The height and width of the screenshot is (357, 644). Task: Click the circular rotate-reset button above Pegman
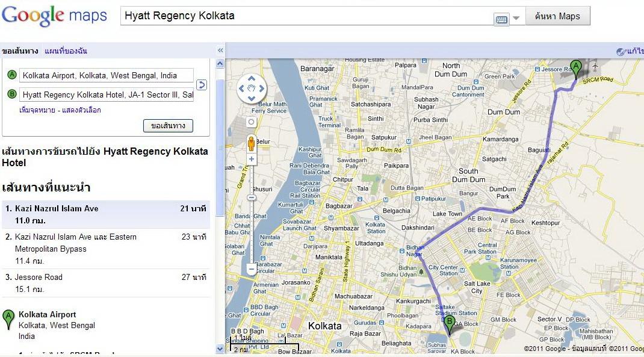coord(252,122)
